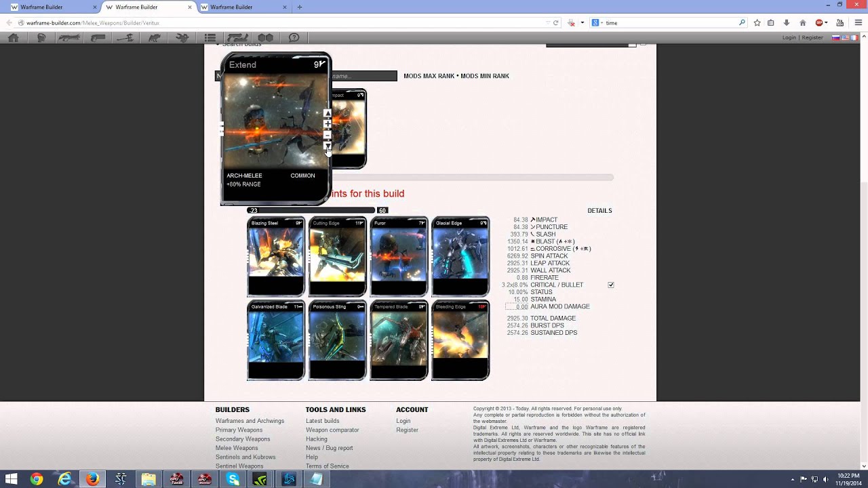Launch Google Chrome from the taskbar
The width and height of the screenshot is (868, 488).
coord(37,479)
